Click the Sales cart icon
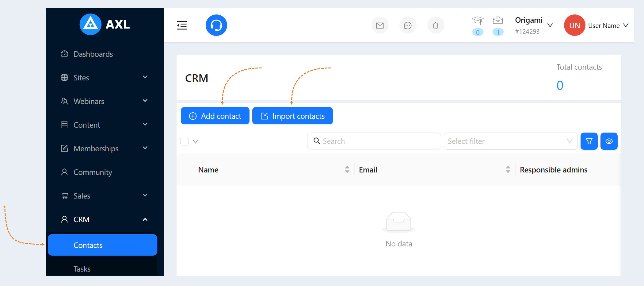The image size is (644, 286). 64,196
